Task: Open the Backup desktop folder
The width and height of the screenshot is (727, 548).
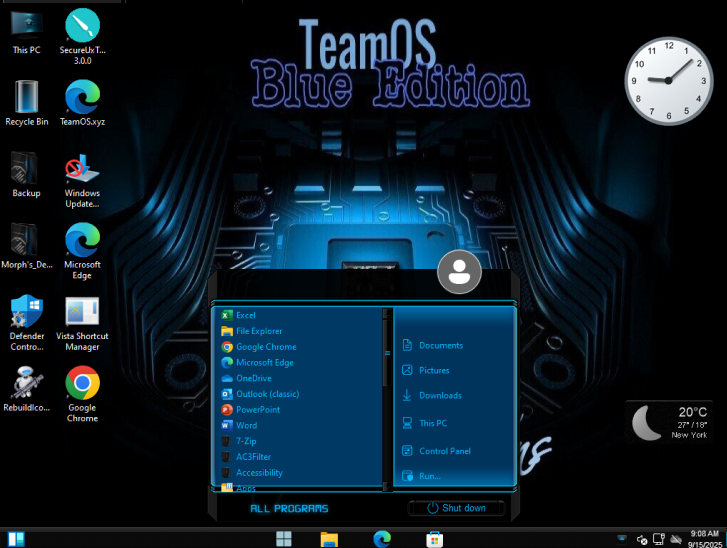Action: pos(26,174)
